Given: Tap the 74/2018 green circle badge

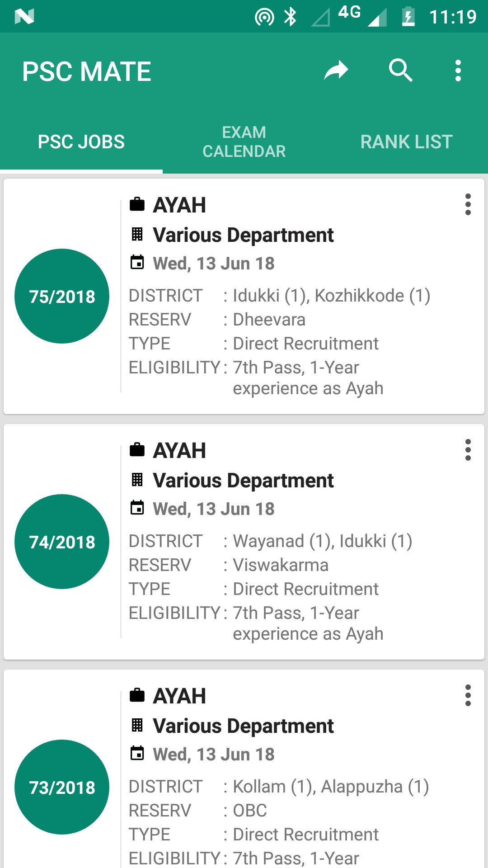Looking at the screenshot, I should 62,542.
